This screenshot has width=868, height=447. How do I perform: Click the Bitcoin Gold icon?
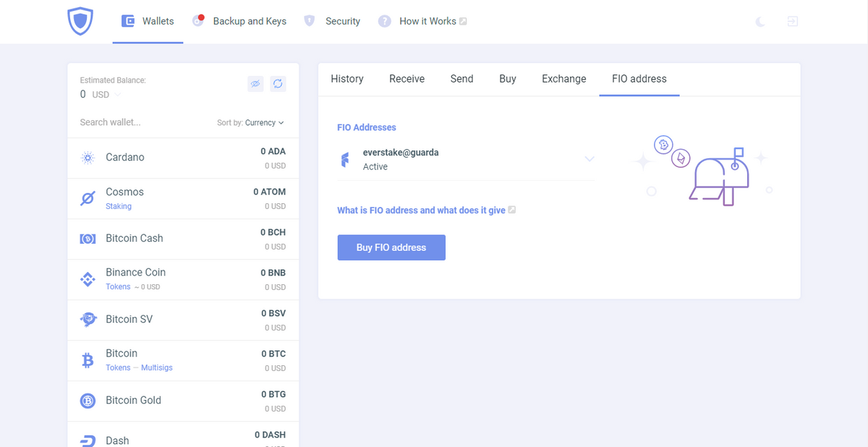pyautogui.click(x=88, y=401)
